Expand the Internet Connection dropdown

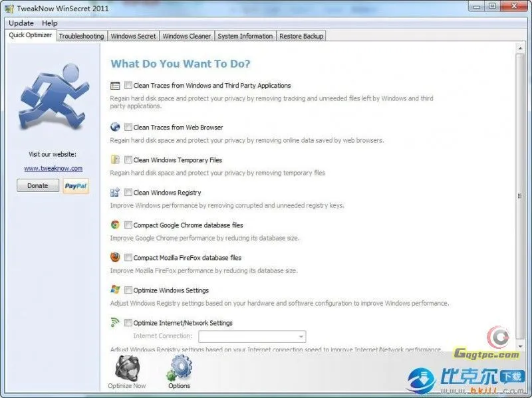pyautogui.click(x=301, y=336)
